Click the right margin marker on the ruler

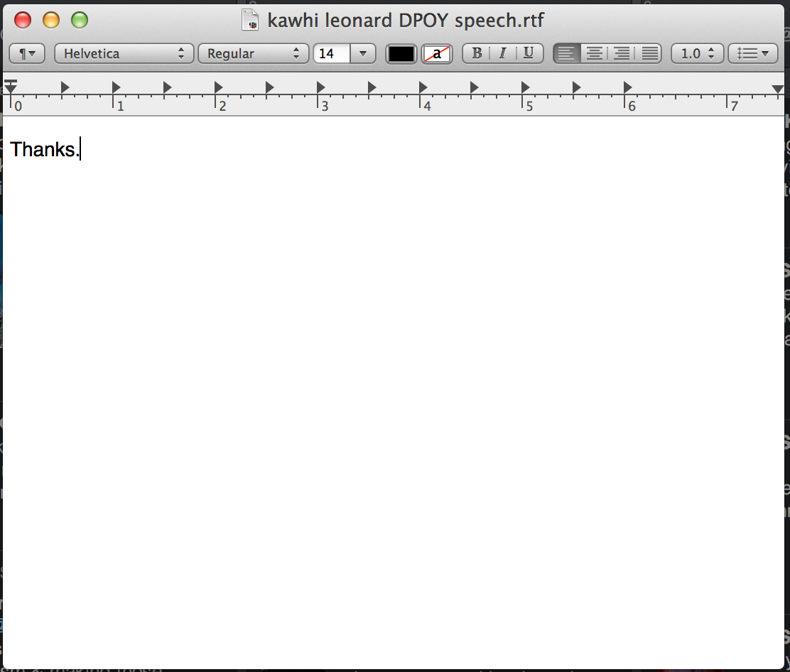coord(777,90)
